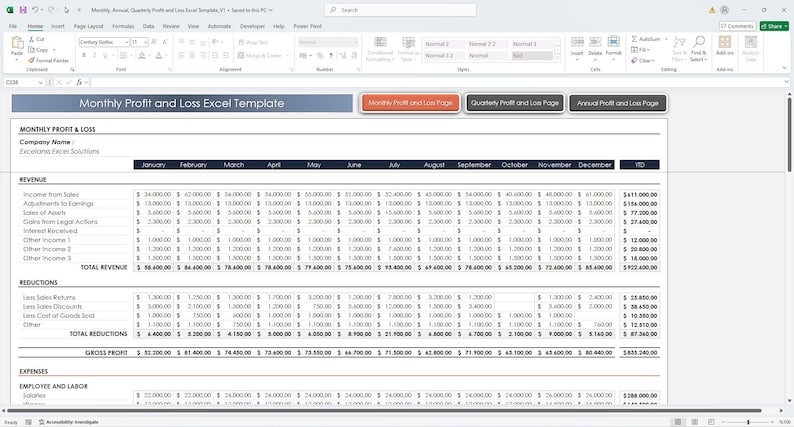Open the Font Color dropdown arrow
Screen dimensions: 794x427
pyautogui.click(x=167, y=55)
